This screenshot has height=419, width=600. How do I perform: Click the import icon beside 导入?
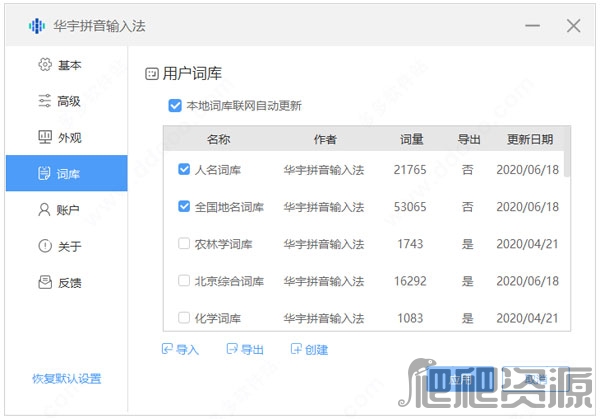tap(167, 349)
